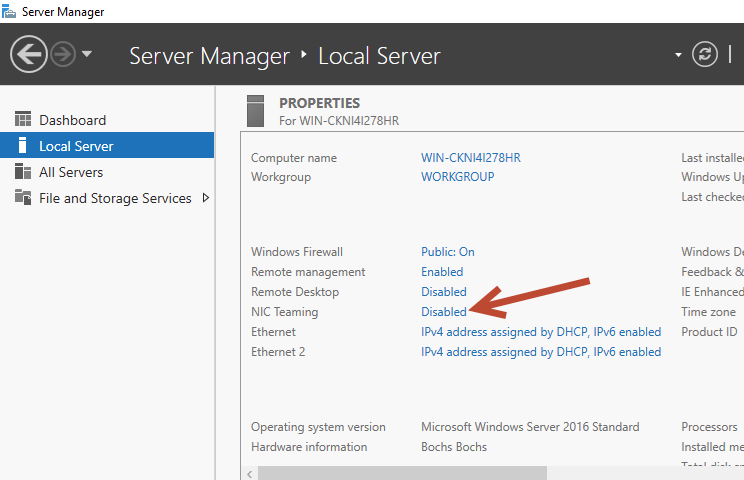This screenshot has height=480, width=744.
Task: Click 'For WIN-CKNI4I278HR' subtitle text
Action: 339,121
